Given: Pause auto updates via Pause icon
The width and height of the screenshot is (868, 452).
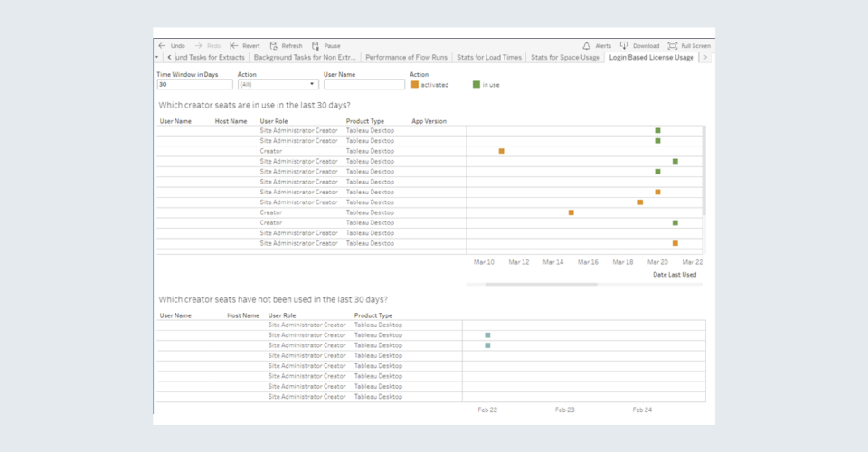Looking at the screenshot, I should 316,45.
